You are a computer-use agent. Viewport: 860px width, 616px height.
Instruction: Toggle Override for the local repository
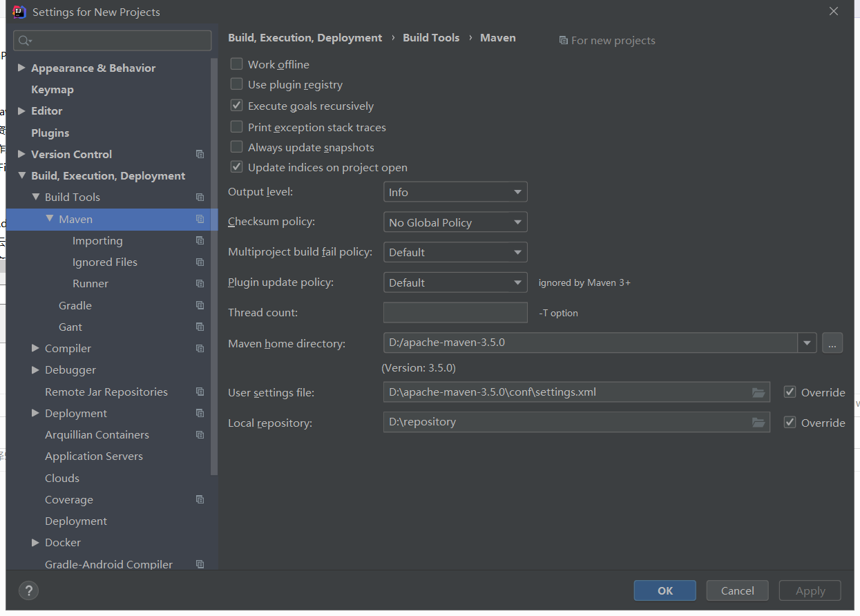790,422
